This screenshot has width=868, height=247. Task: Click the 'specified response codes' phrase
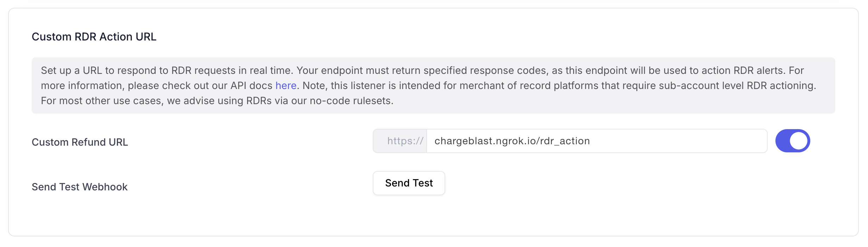click(485, 70)
